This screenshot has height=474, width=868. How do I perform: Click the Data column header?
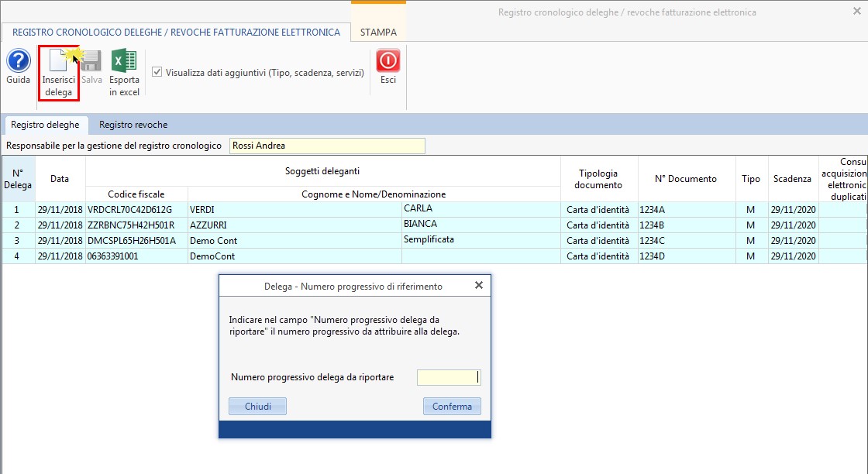[x=60, y=179]
